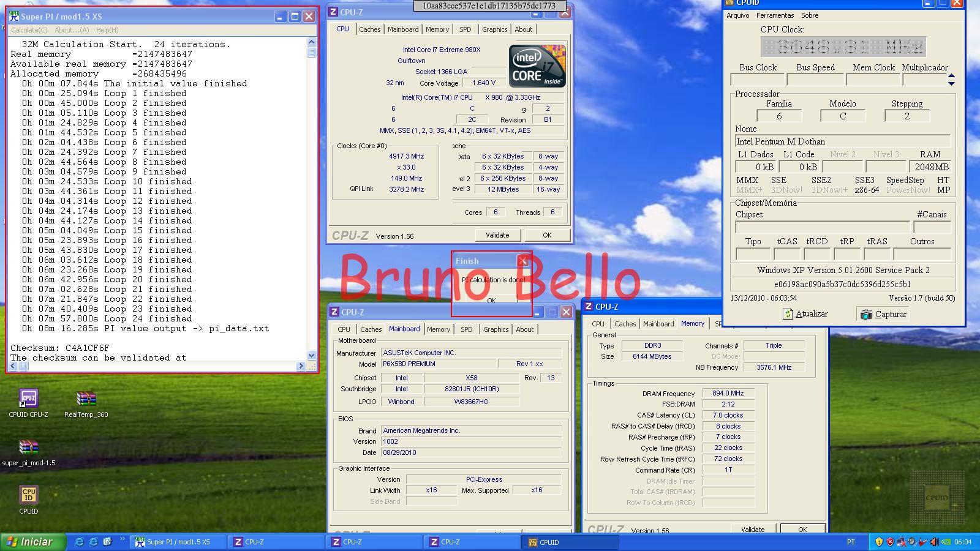Click Super PI horizontal scrollbar left arrow

(x=13, y=366)
